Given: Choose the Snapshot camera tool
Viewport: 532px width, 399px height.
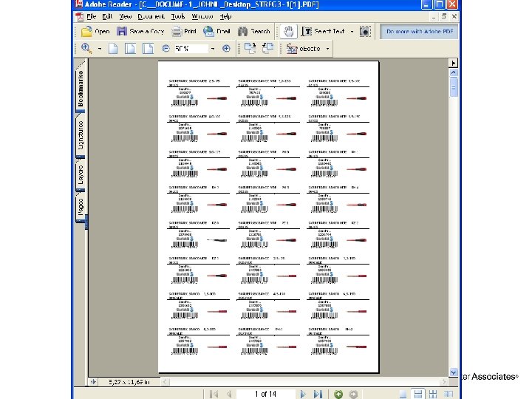Looking at the screenshot, I should [365, 32].
